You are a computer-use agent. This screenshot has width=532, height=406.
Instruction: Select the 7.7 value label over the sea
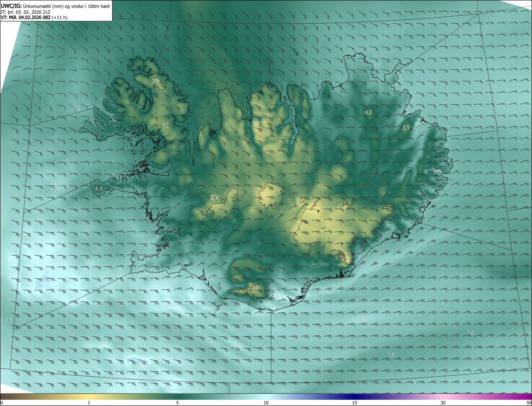click(x=119, y=308)
